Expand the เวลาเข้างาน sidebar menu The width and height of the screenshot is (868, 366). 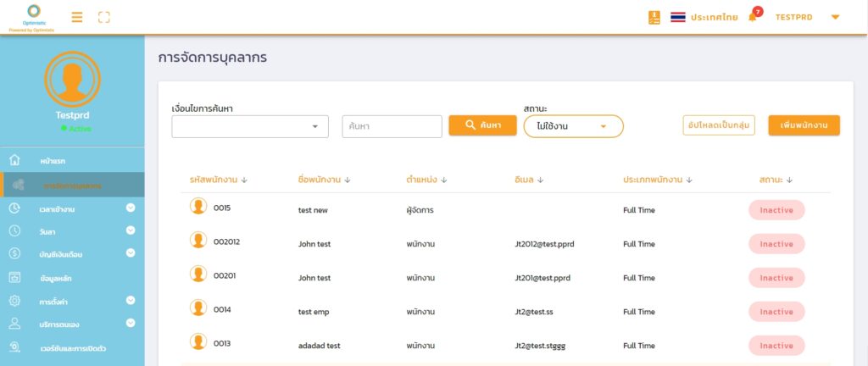point(131,208)
